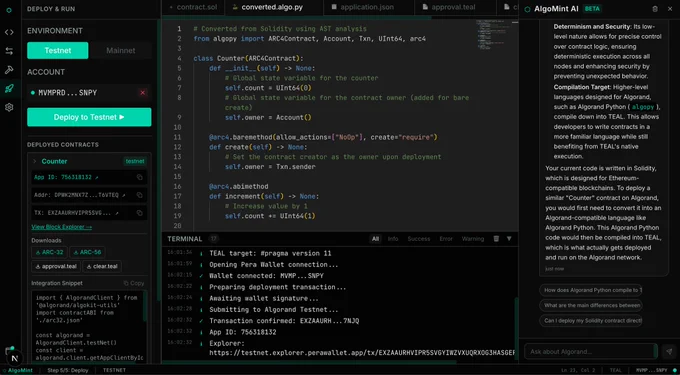
Task: Open TX external link arrow
Action: (x=116, y=213)
